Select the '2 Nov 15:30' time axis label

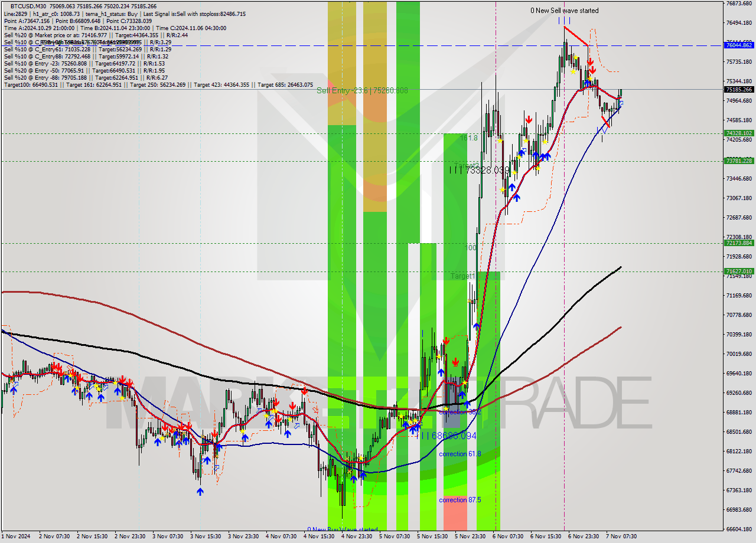(x=92, y=537)
